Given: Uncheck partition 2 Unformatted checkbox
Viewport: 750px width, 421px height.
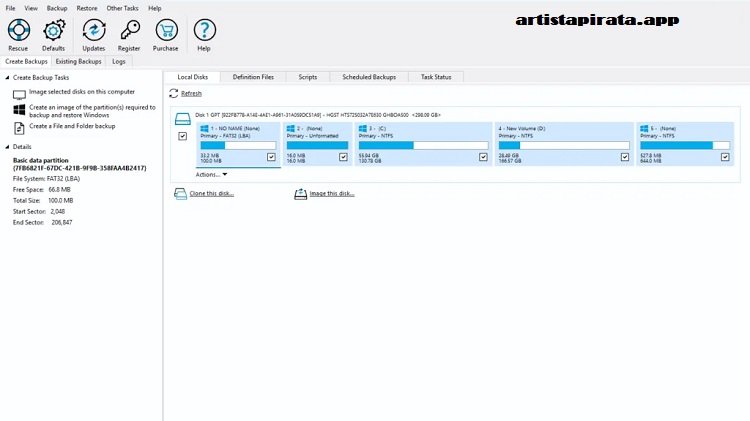Looking at the screenshot, I should pos(343,157).
